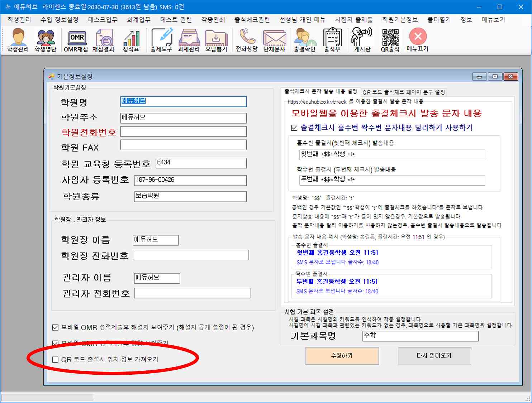Click the 학원종류 field showing 보습학원
Image resolution: width=532 pixels, height=403 pixels.
point(190,196)
